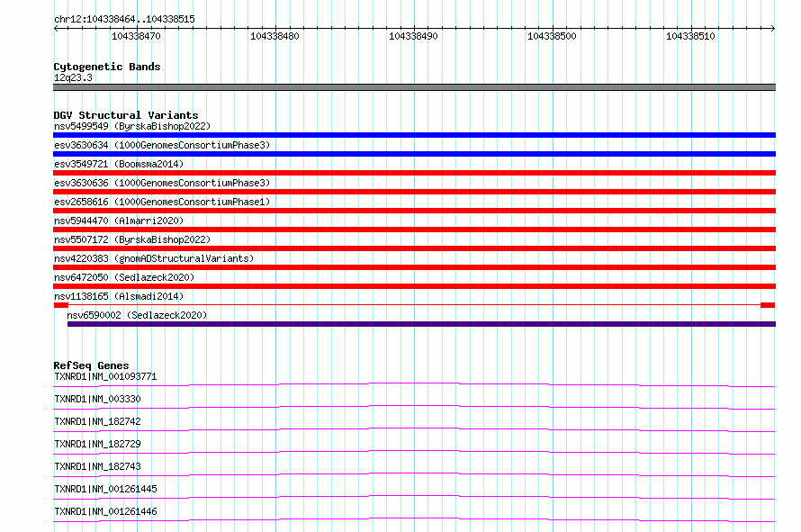Click the Cytogenetic Bands track title
Viewport: 801px width, 532px height.
107,67
